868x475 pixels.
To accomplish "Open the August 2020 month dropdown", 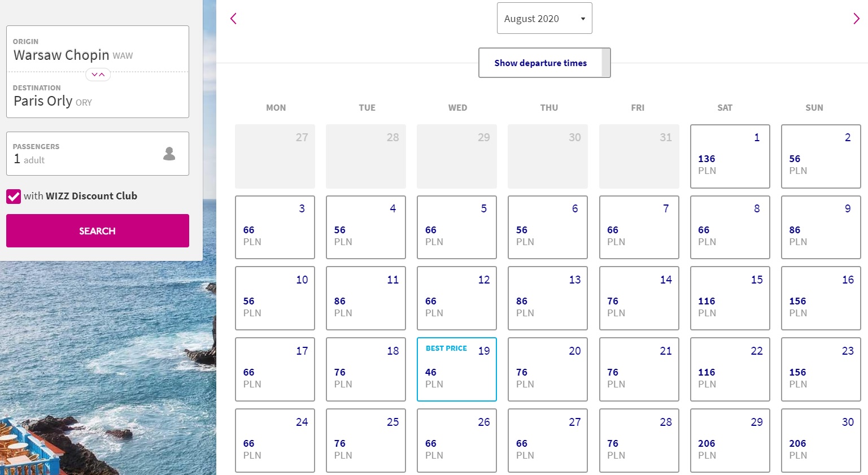I will click(544, 18).
